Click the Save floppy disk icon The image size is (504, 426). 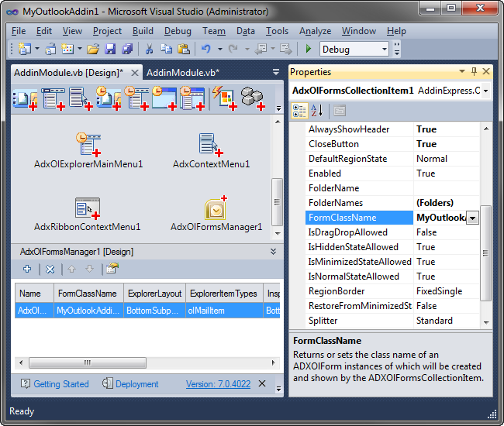click(x=110, y=49)
